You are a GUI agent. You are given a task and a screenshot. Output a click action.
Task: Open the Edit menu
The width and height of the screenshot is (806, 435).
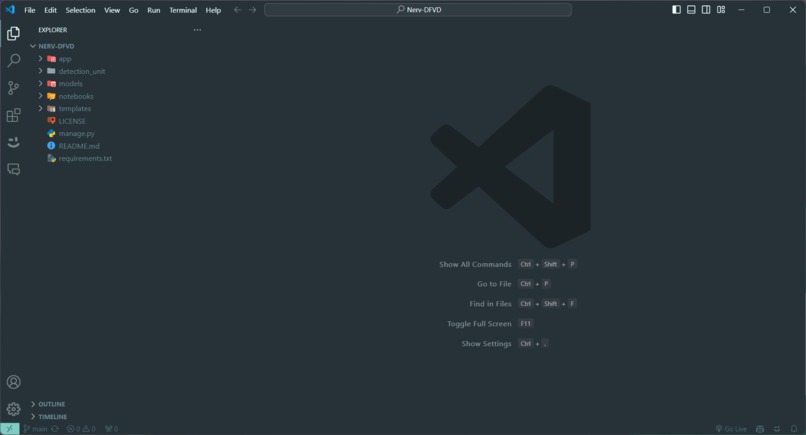50,10
